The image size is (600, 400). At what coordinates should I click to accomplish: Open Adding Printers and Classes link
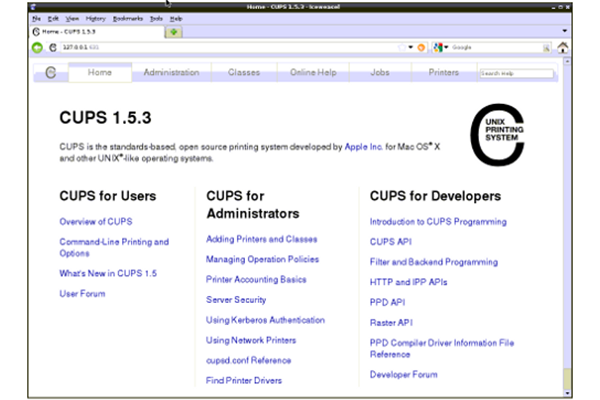coord(261,239)
